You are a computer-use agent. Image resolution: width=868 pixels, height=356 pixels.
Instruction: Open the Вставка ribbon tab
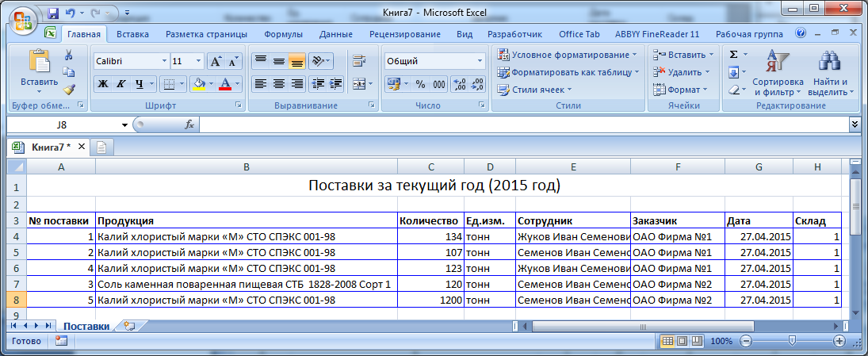133,34
